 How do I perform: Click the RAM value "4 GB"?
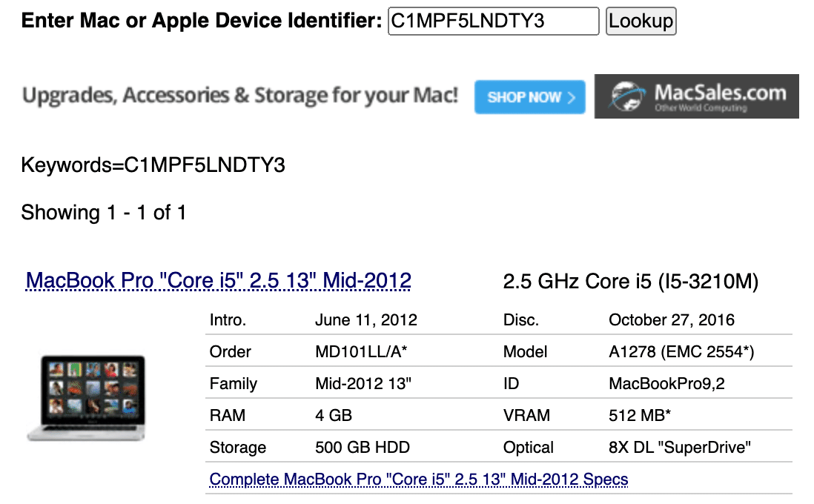tap(334, 415)
